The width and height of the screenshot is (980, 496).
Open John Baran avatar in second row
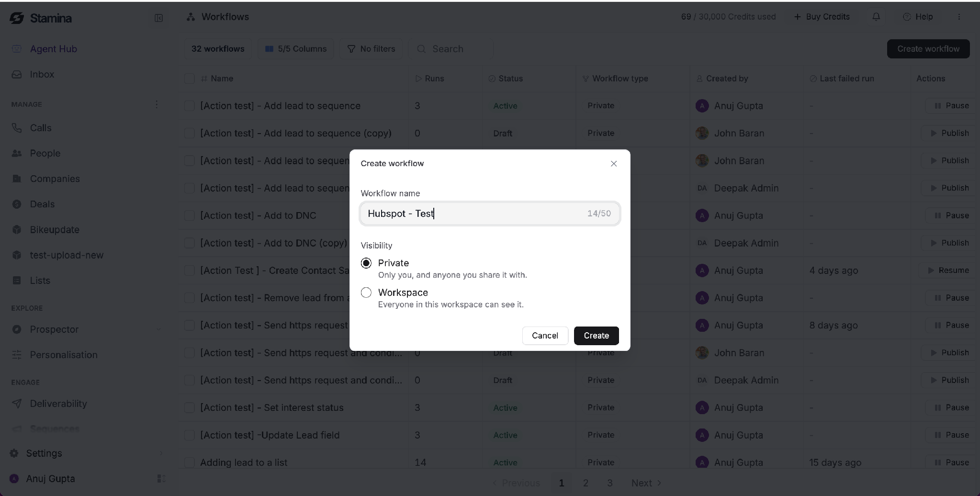pos(702,133)
